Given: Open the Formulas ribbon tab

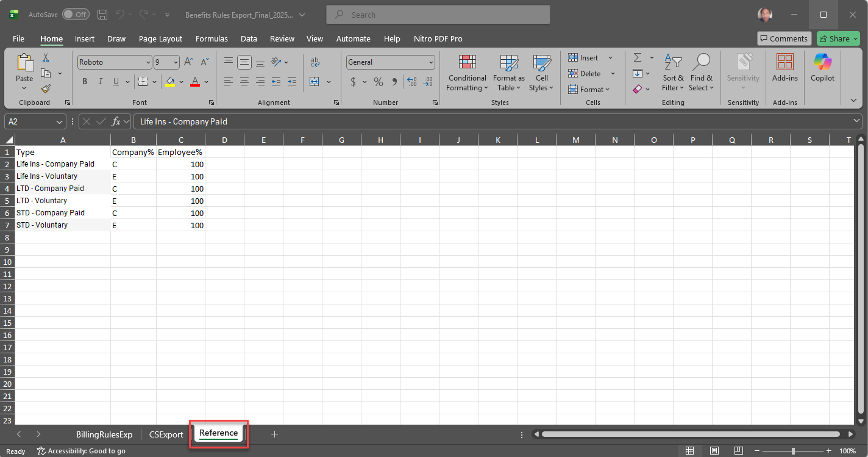Looking at the screenshot, I should pos(212,38).
